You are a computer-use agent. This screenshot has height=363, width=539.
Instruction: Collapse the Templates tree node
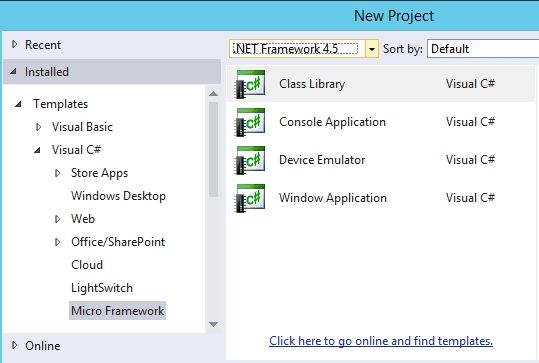coord(18,103)
